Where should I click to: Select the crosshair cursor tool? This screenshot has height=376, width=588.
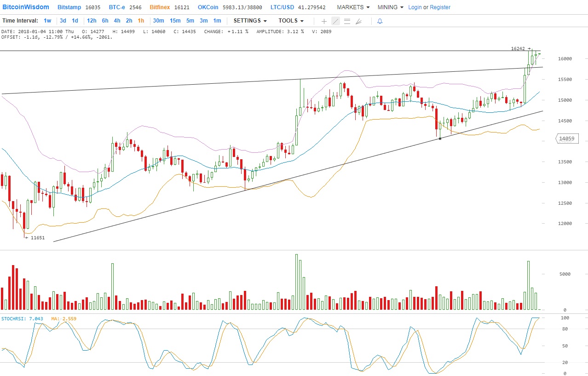coord(324,21)
